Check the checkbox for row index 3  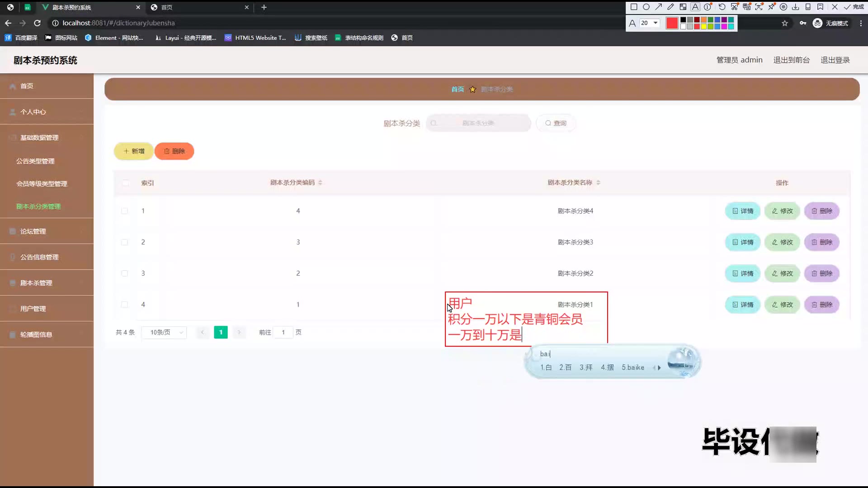coord(124,273)
